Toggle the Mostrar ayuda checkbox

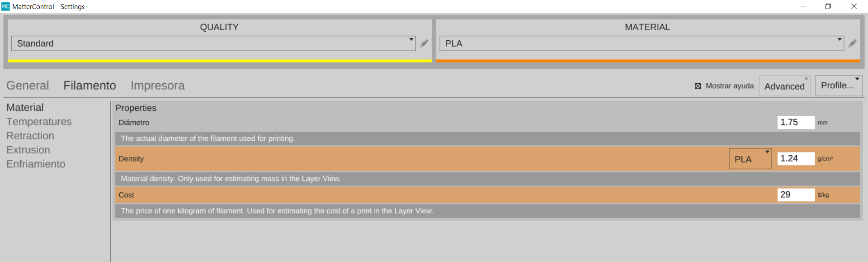click(x=698, y=86)
